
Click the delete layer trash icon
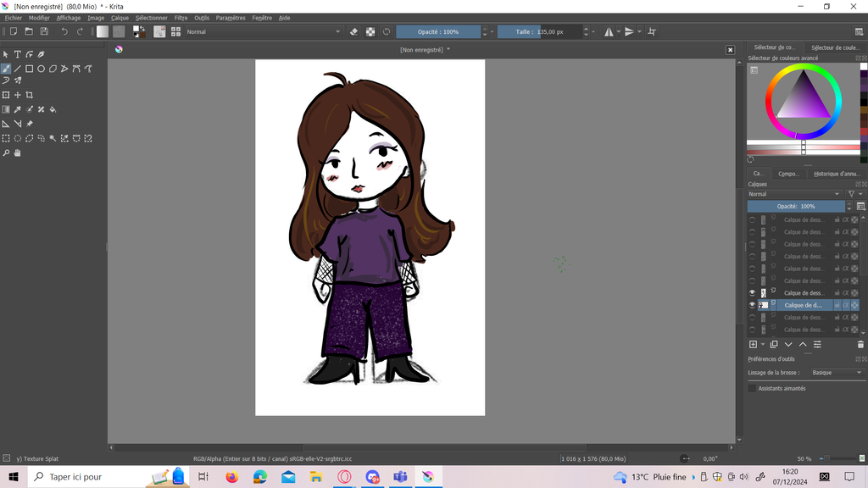coord(860,345)
